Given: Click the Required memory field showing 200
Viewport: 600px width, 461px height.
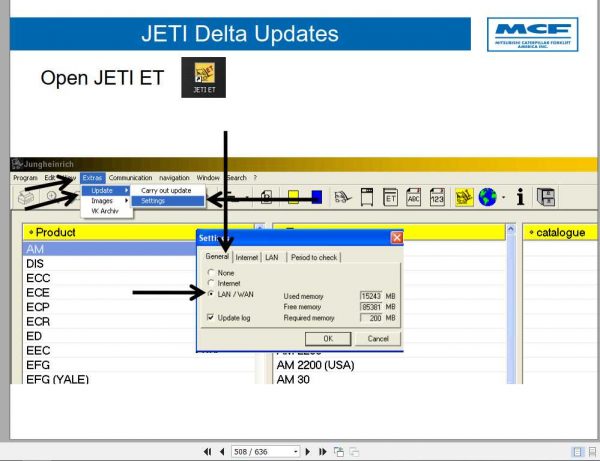Looking at the screenshot, I should (371, 318).
